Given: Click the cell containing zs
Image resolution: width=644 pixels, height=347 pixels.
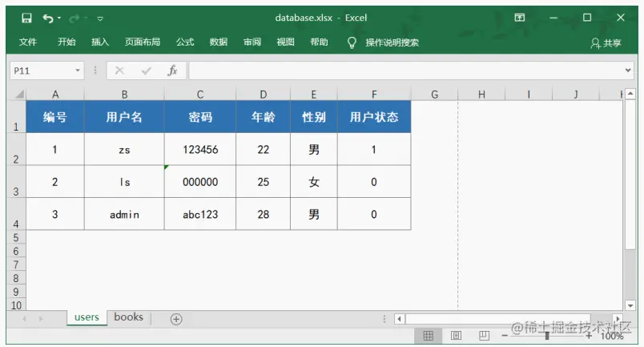Looking at the screenshot, I should pyautogui.click(x=124, y=149).
